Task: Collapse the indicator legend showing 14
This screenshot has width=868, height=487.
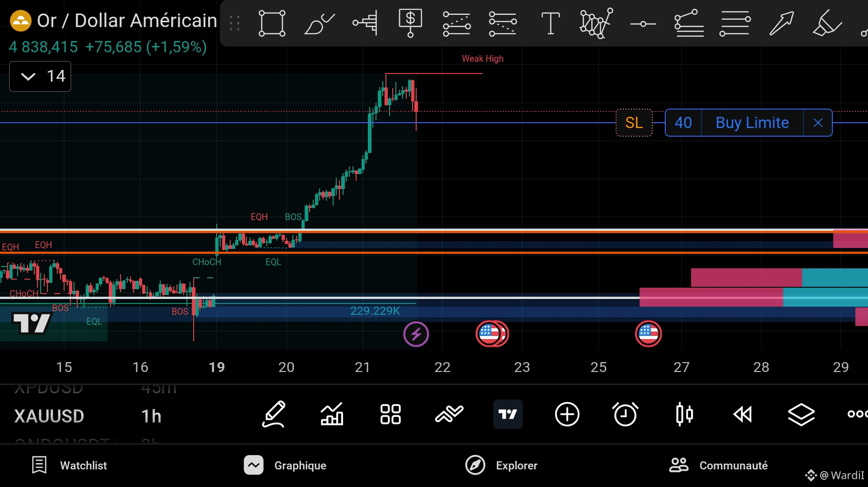Action: (x=28, y=76)
